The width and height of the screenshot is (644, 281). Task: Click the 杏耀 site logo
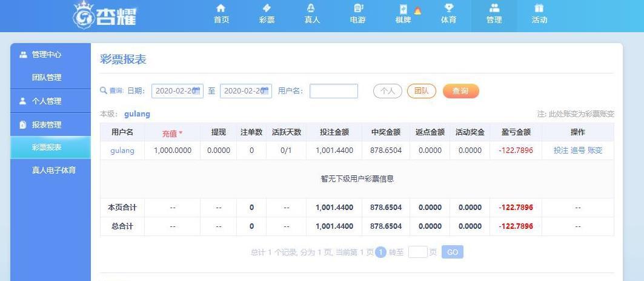pyautogui.click(x=105, y=15)
